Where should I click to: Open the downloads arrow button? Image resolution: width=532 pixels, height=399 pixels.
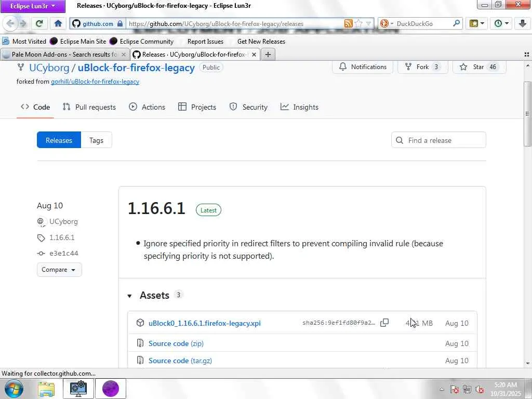523,23
